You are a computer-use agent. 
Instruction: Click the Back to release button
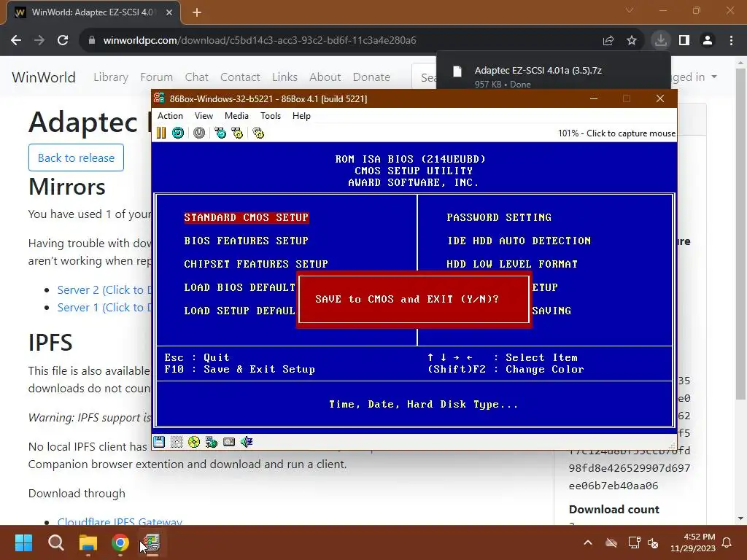click(76, 157)
